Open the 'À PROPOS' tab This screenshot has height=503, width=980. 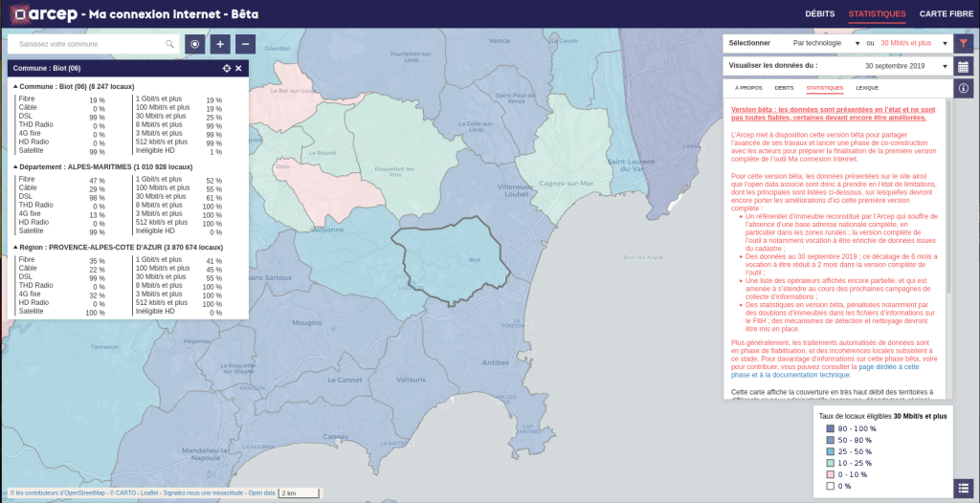click(748, 87)
